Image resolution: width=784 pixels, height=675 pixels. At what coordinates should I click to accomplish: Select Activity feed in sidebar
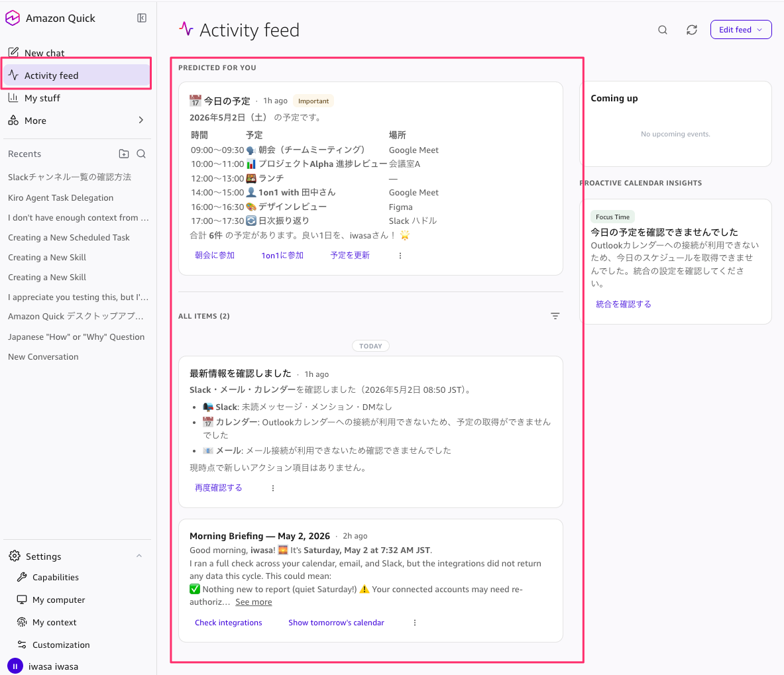(76, 76)
